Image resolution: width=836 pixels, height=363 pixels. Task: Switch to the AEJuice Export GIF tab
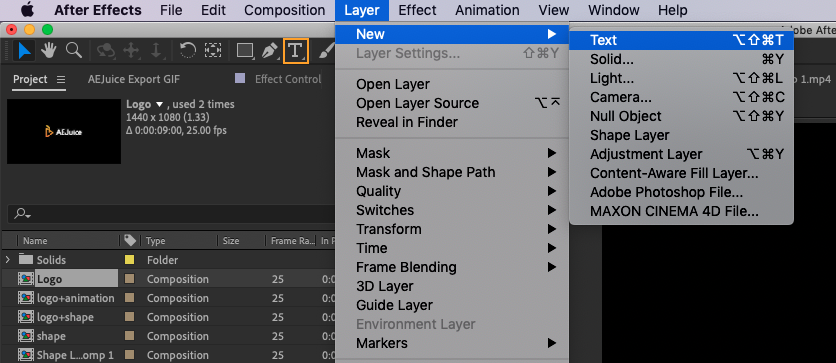(x=134, y=79)
